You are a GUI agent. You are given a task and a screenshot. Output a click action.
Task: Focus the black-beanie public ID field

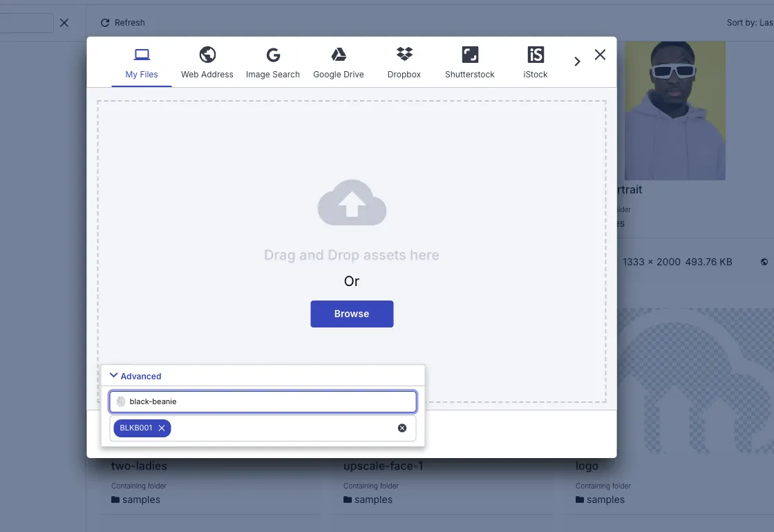point(263,401)
